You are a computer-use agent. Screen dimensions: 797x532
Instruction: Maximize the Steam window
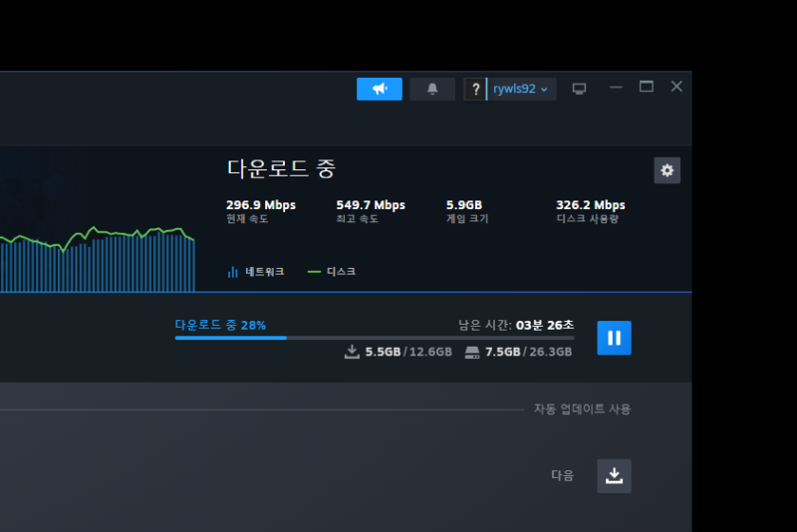pos(646,87)
